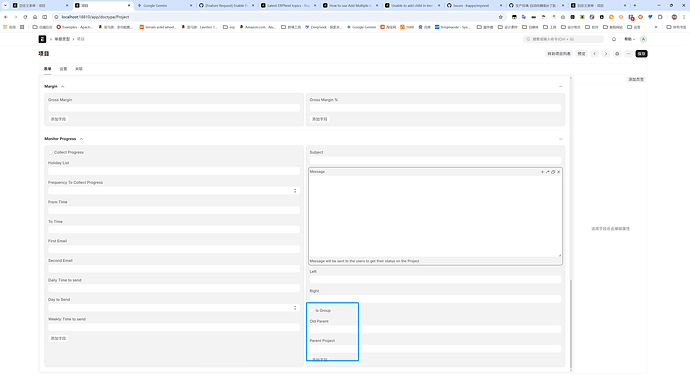Go to previous document with left arrow button
690x375 pixels.
click(595, 54)
